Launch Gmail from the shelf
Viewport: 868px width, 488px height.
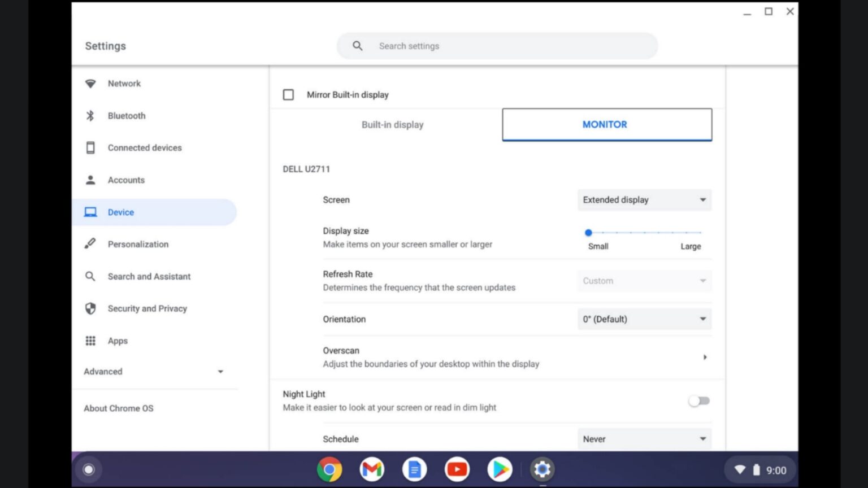tap(372, 469)
